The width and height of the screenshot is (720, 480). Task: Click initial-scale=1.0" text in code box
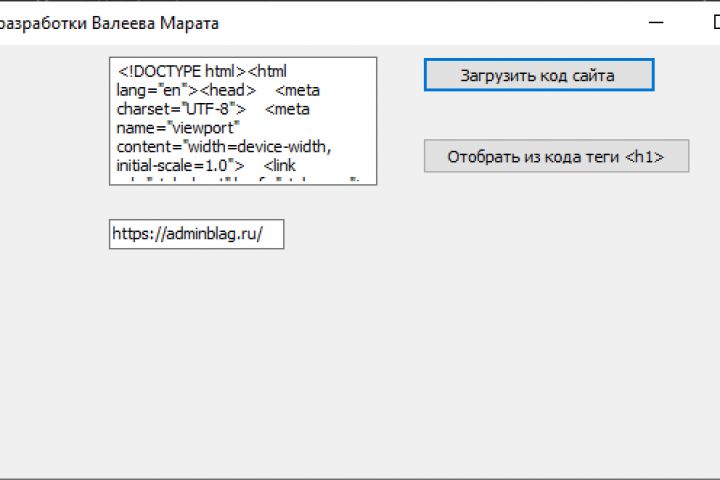[x=180, y=162]
